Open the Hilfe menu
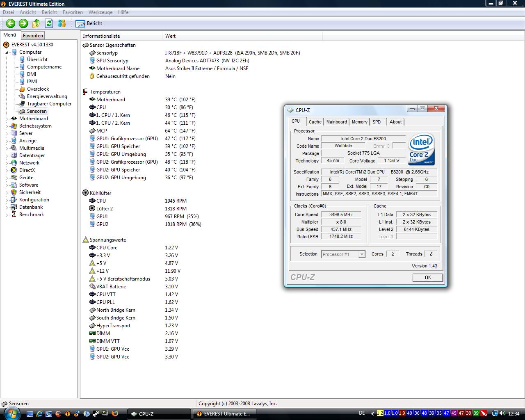 [123, 12]
